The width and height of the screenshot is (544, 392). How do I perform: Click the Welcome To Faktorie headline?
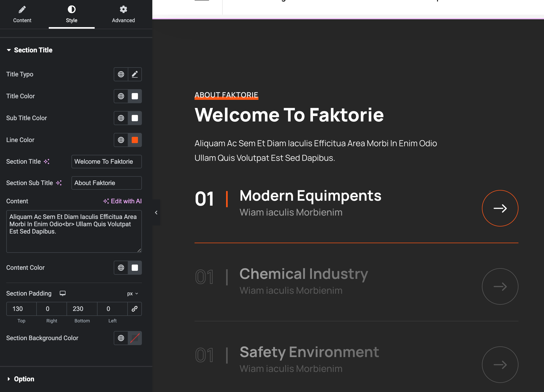click(x=289, y=115)
